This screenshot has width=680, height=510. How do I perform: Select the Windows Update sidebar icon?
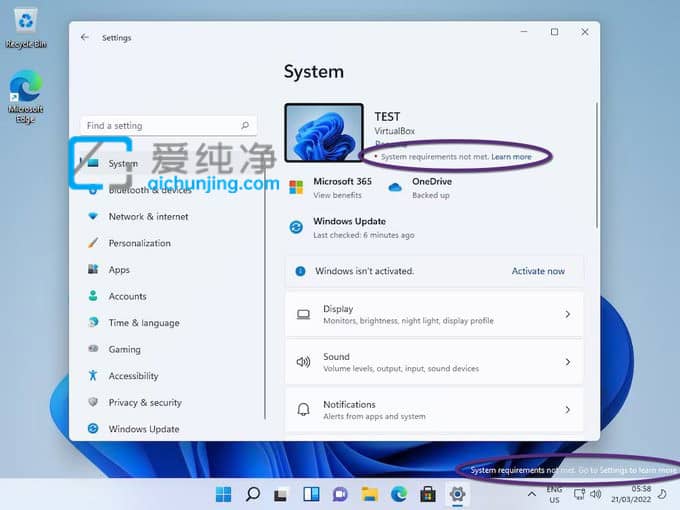pyautogui.click(x=93, y=428)
